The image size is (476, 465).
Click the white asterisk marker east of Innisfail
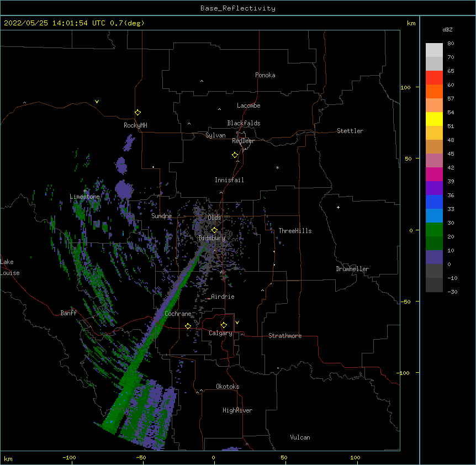pyautogui.click(x=277, y=168)
